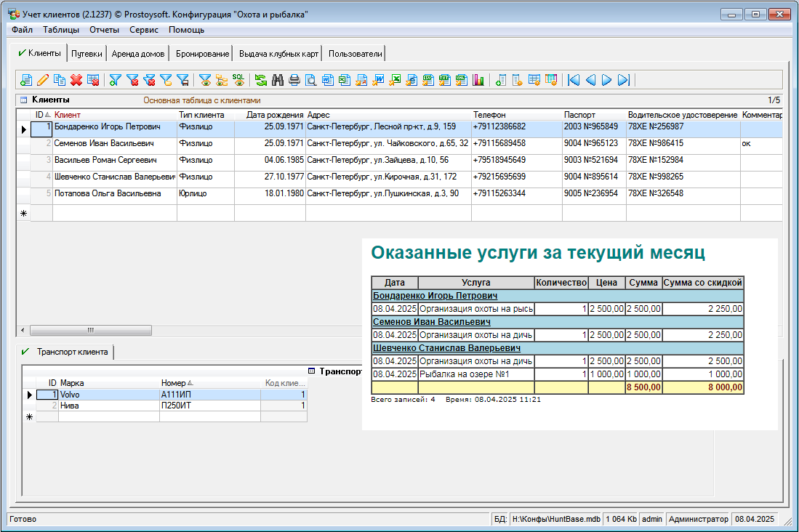Image resolution: width=799 pixels, height=532 pixels.
Task: Switch to the Бронирование tab
Action: coord(201,54)
